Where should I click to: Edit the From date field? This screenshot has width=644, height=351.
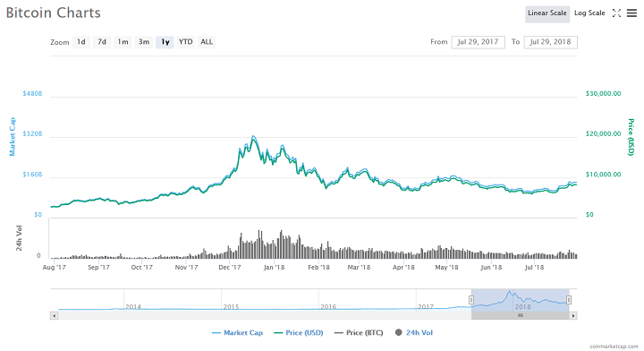pyautogui.click(x=478, y=42)
